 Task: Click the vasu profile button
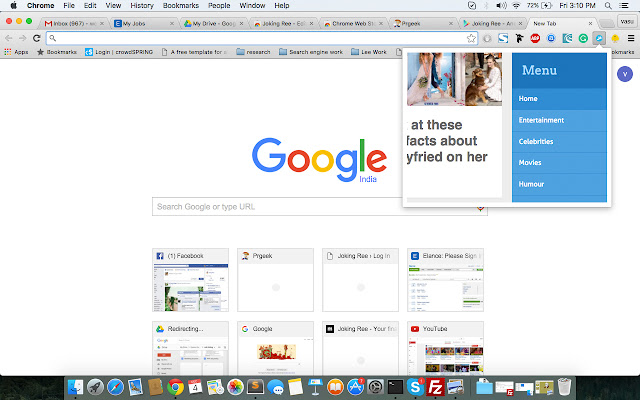[627, 21]
